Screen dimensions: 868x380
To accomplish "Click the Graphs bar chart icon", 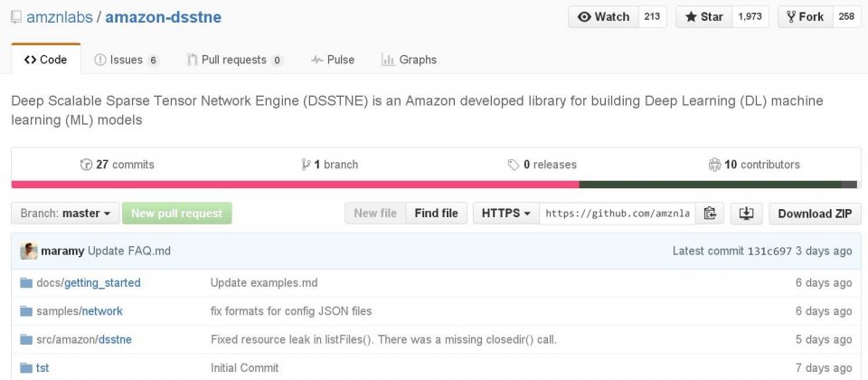I will pos(388,60).
